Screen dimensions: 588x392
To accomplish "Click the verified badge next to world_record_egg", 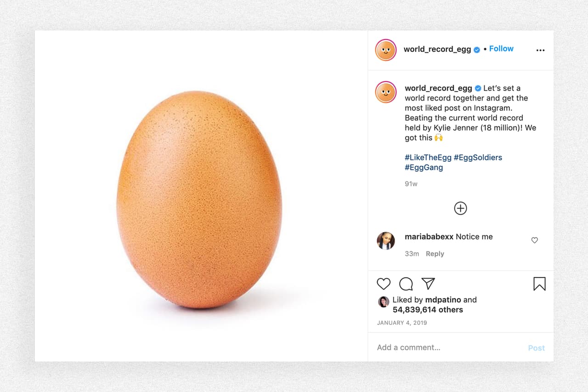I will [476, 49].
